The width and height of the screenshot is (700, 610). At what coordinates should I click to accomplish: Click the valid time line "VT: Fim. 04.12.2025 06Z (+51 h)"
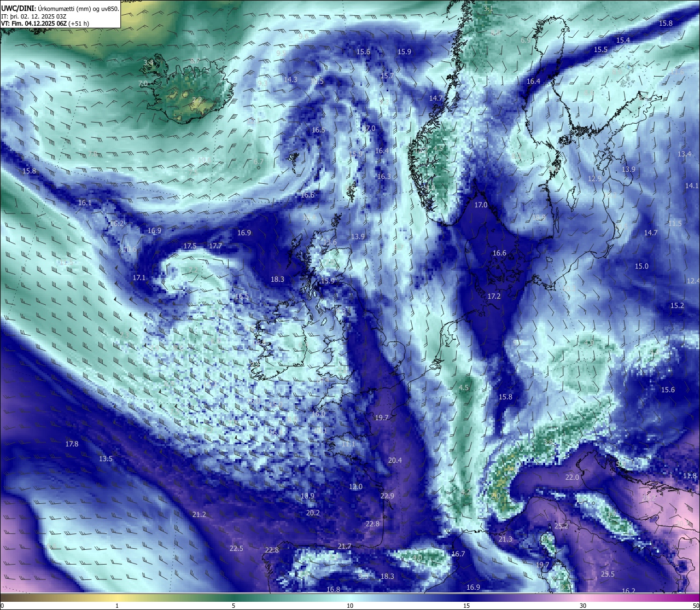point(45,24)
